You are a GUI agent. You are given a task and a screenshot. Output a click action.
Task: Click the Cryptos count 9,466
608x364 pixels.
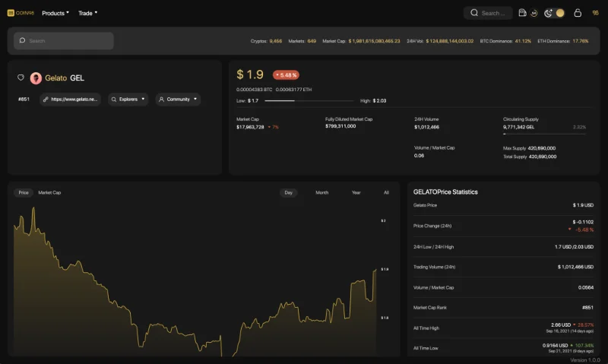(276, 41)
